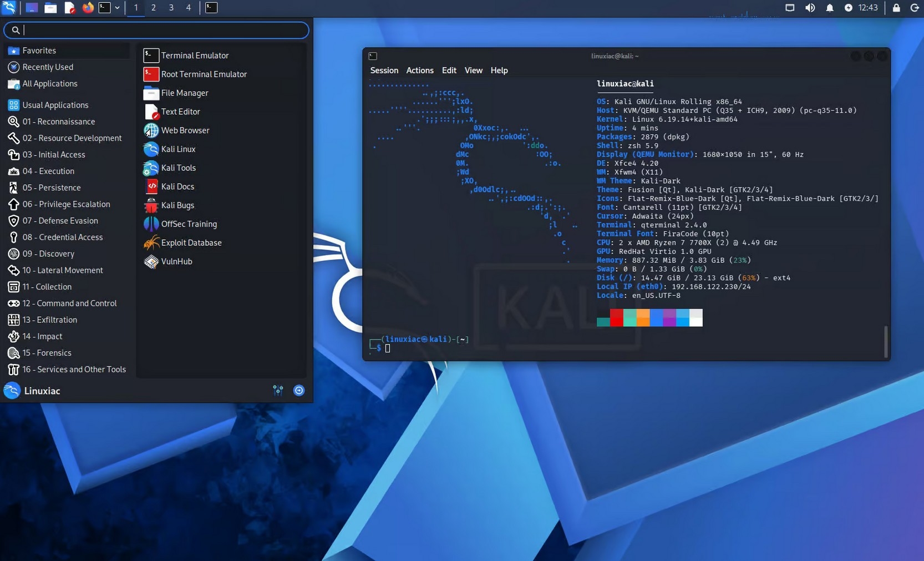Focus the menu search field
The width and height of the screenshot is (924, 561).
click(156, 30)
